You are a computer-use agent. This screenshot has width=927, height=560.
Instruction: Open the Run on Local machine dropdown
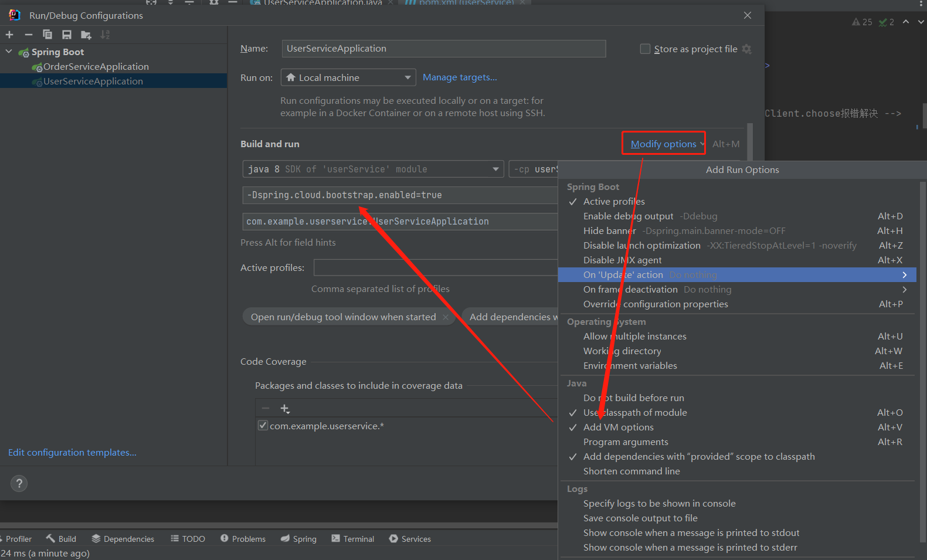pyautogui.click(x=348, y=77)
